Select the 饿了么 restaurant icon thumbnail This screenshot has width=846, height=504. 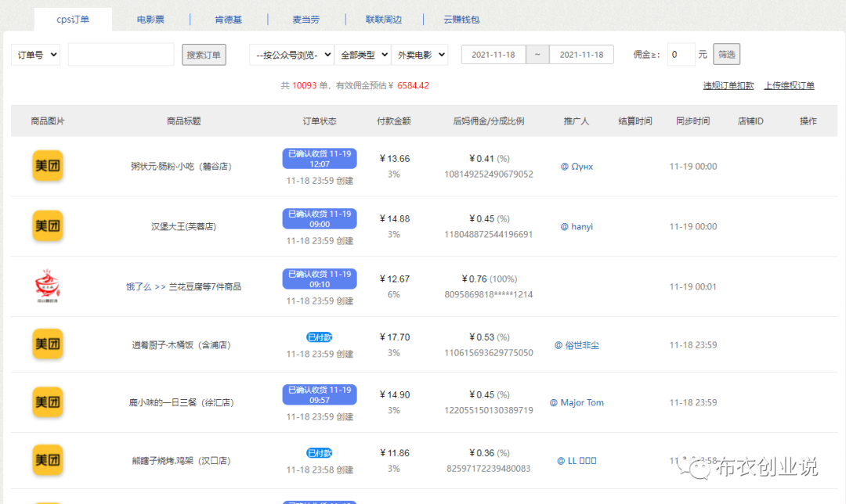click(x=48, y=285)
